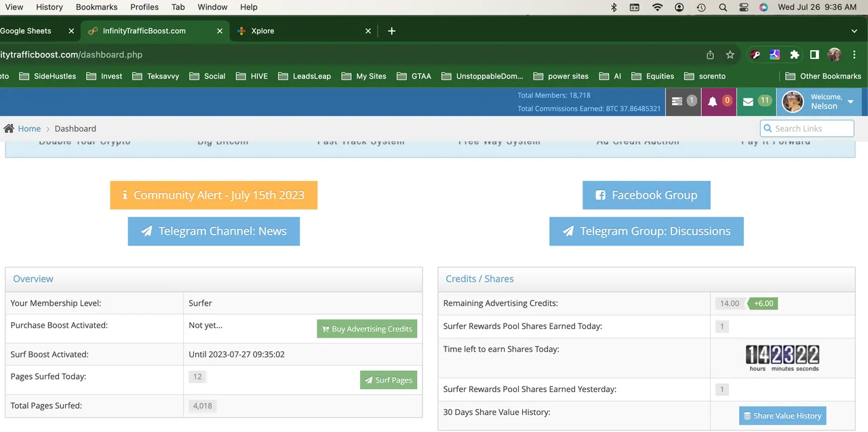Open Telegram Channel: News button
868x432 pixels.
(x=214, y=231)
